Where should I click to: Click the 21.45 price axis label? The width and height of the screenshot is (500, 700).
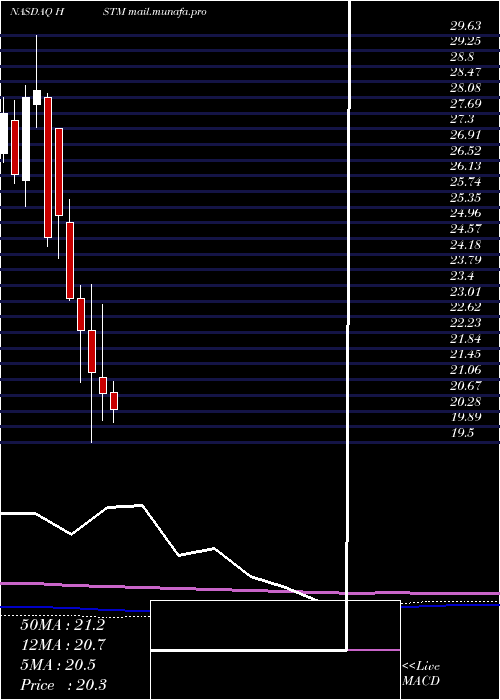click(465, 354)
